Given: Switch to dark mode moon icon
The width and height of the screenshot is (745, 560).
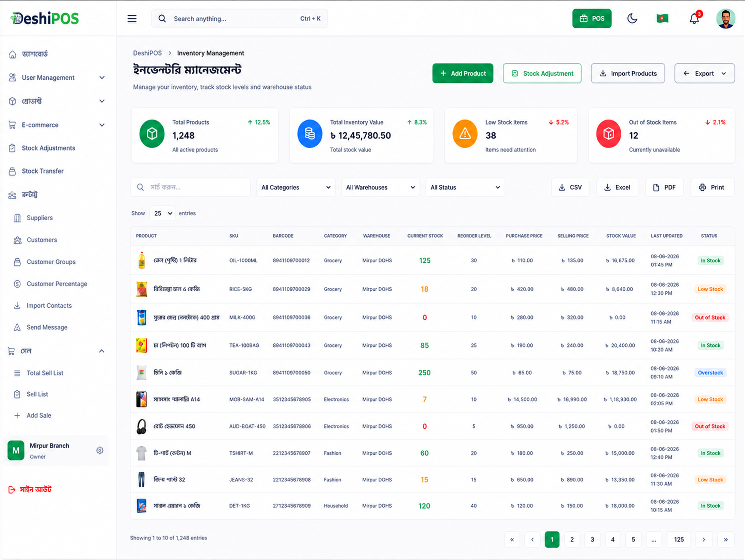Looking at the screenshot, I should click(x=632, y=18).
